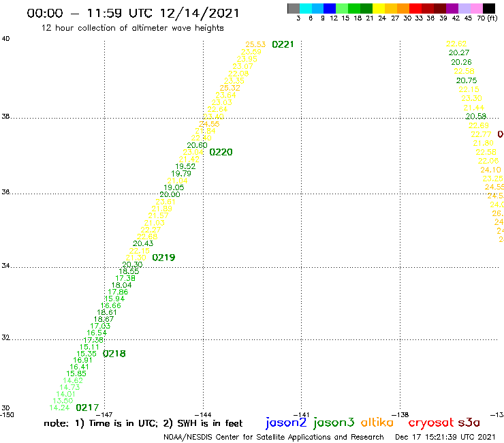Viewport: 504px width, 443px height.
Task: Click the gray swatch in the color scale
Action: (x=294, y=8)
